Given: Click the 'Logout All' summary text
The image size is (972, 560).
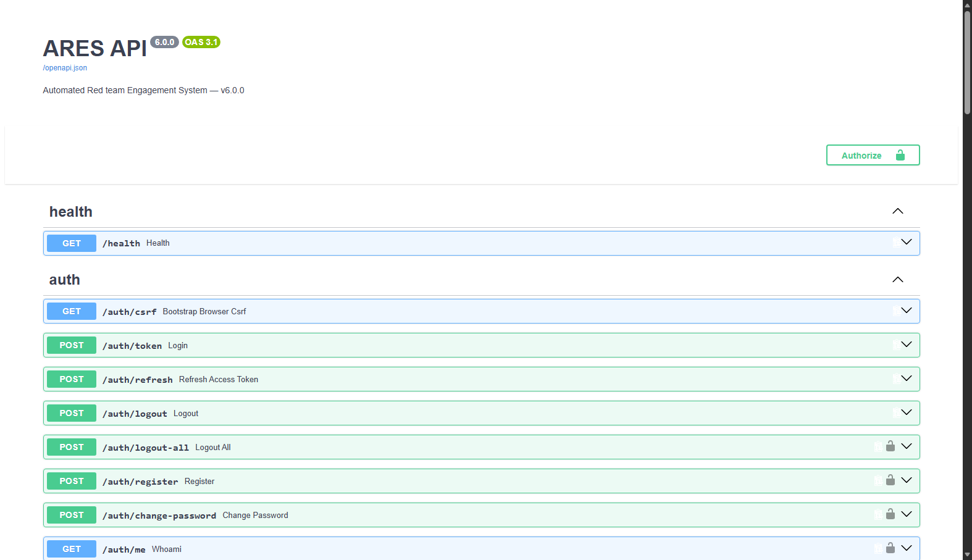Looking at the screenshot, I should coord(213,447).
